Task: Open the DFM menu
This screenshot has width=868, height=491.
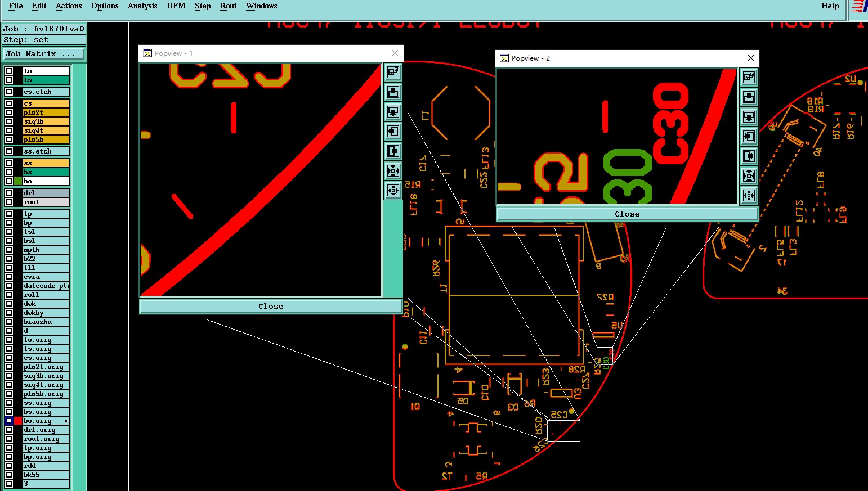Action: pos(176,6)
